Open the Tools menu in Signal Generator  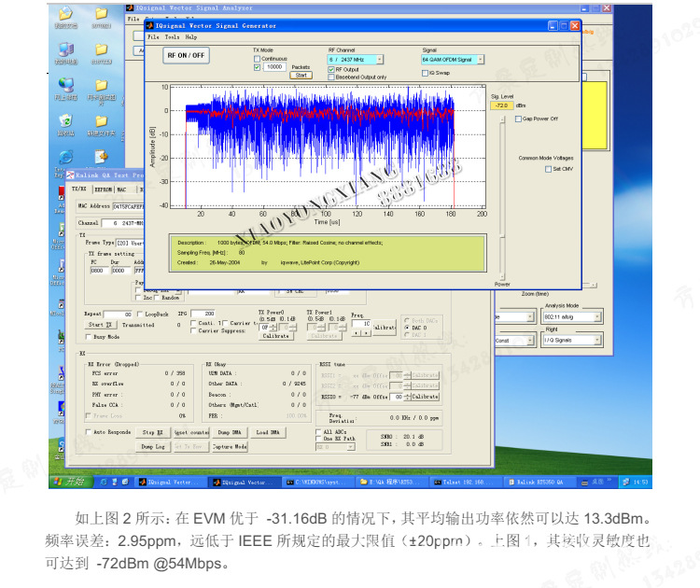click(172, 37)
